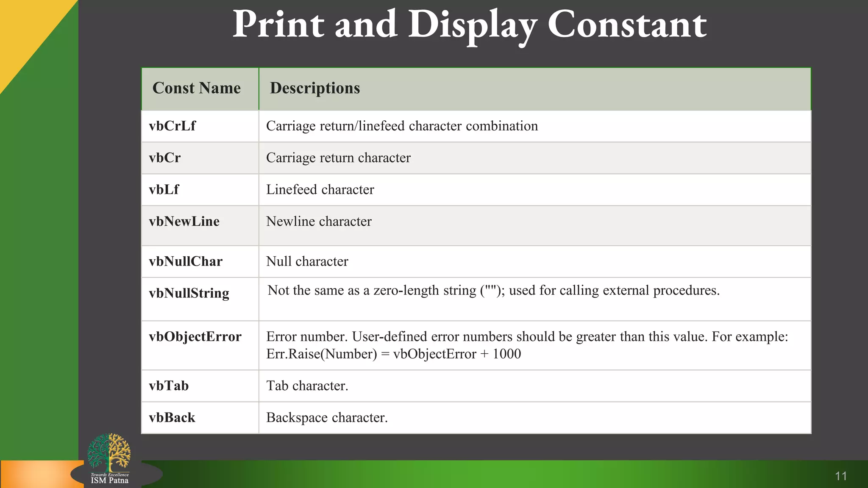
Task: Click the 'vbNullString' constant cell
Action: (200, 299)
